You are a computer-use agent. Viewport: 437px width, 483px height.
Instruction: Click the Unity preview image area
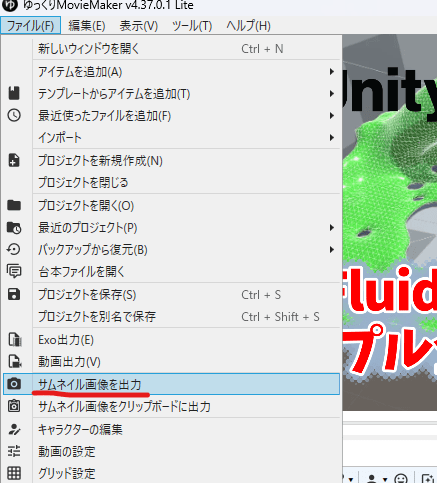point(390,222)
